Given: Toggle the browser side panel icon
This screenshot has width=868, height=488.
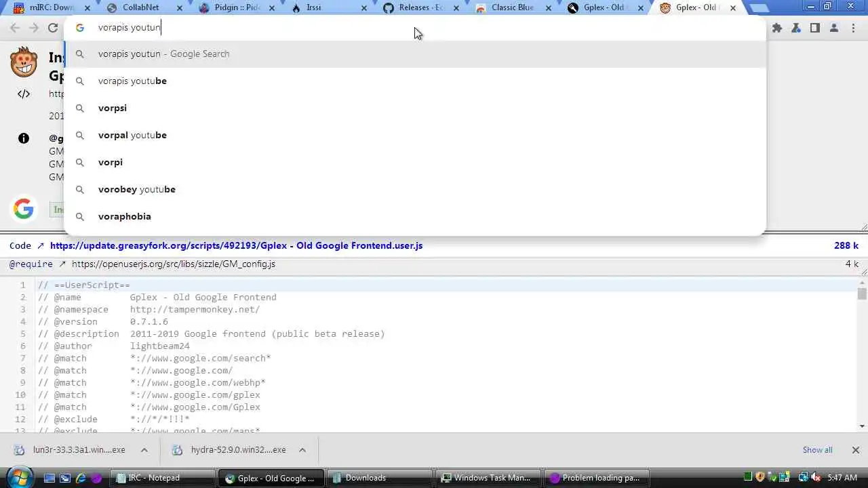Looking at the screenshot, I should pos(815,28).
